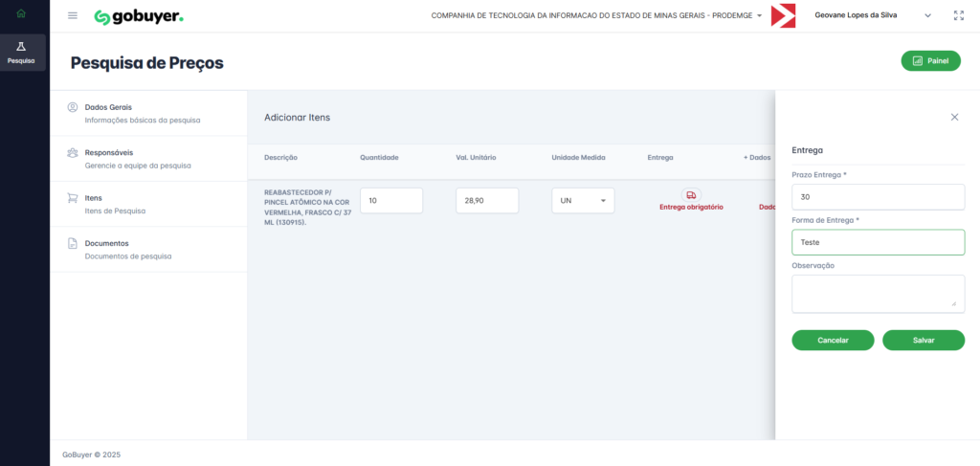The width and height of the screenshot is (980, 466).
Task: Close the Entrega side panel
Action: pos(954,117)
